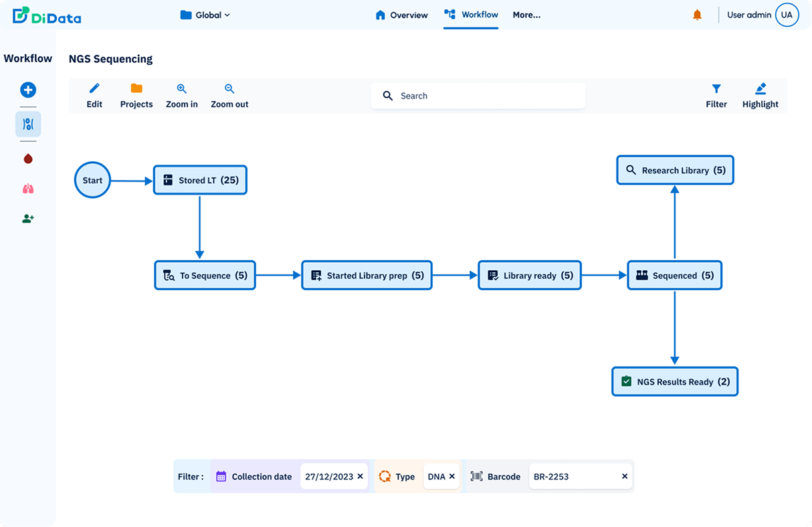Open the More... menu
Viewport: 812px width, 527px height.
[526, 15]
